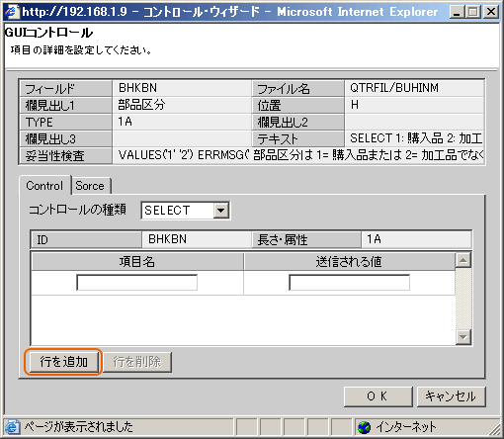Click the list scrollbar down arrow

tap(463, 337)
